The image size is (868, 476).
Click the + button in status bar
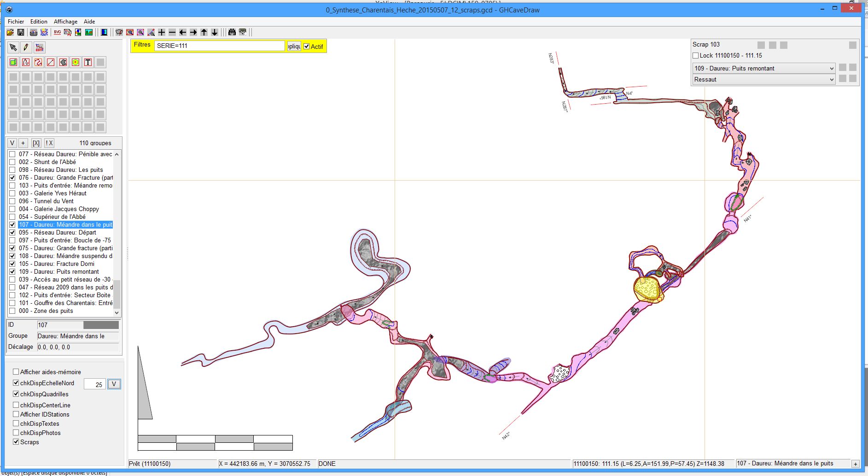pos(855,464)
